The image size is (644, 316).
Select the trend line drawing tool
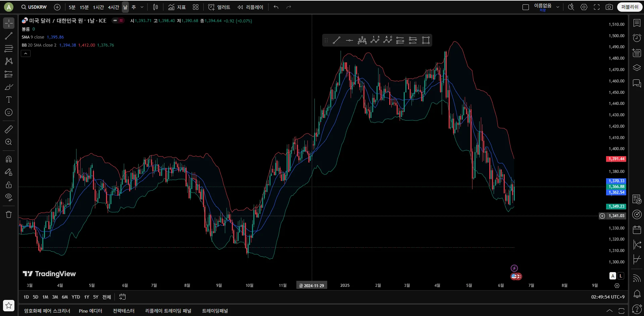9,36
